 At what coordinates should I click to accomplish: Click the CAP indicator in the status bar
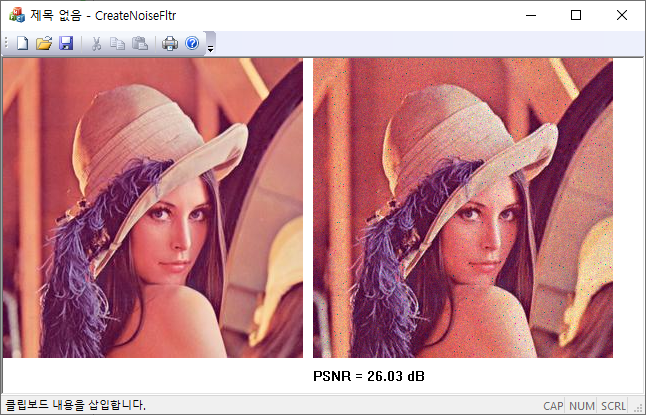pos(553,406)
